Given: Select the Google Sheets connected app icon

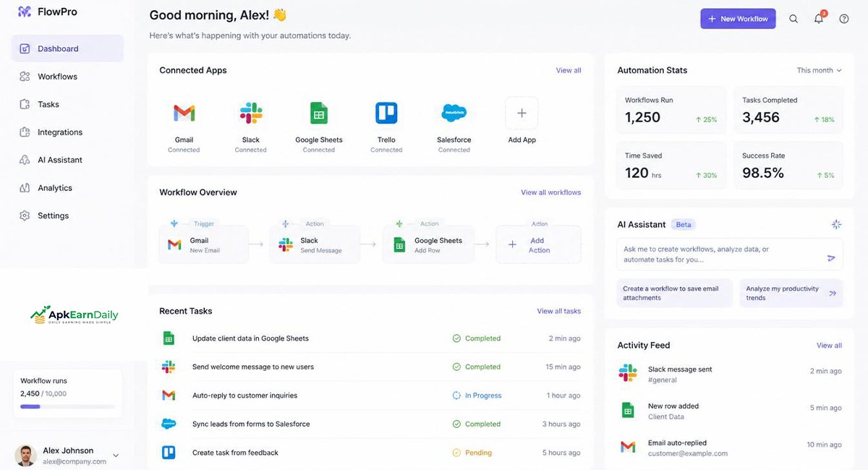Looking at the screenshot, I should coord(319,113).
